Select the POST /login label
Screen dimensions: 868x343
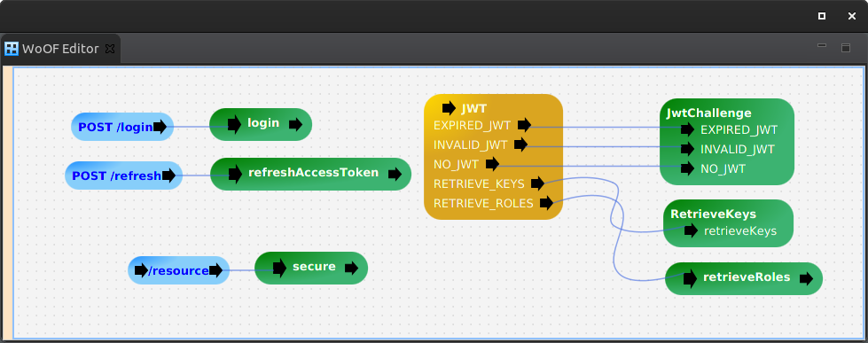pos(115,128)
